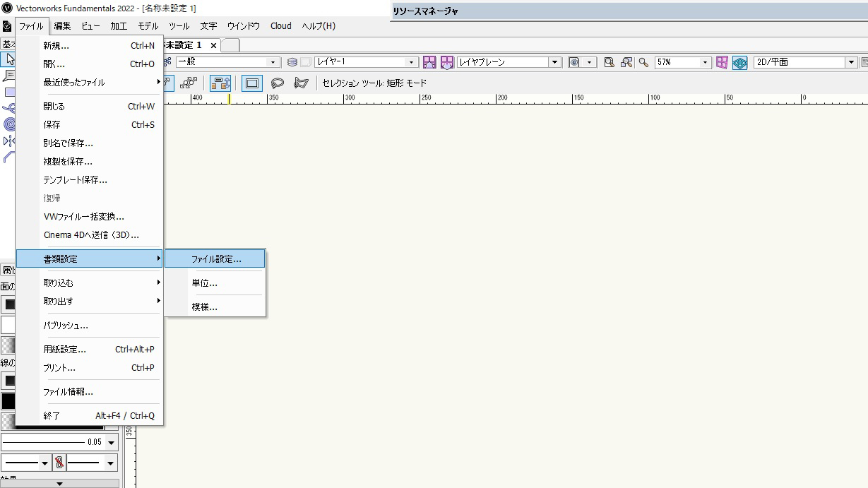Open the 2D/平面 view dropdown
Viewport: 868px width, 488px height.
pos(805,62)
